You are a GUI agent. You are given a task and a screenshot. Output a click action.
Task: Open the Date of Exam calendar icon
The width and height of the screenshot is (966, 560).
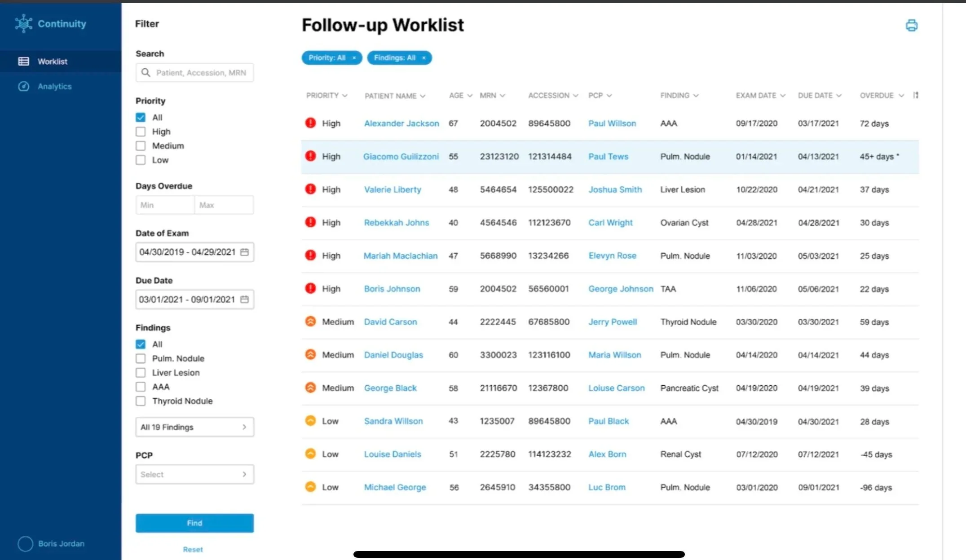point(244,252)
